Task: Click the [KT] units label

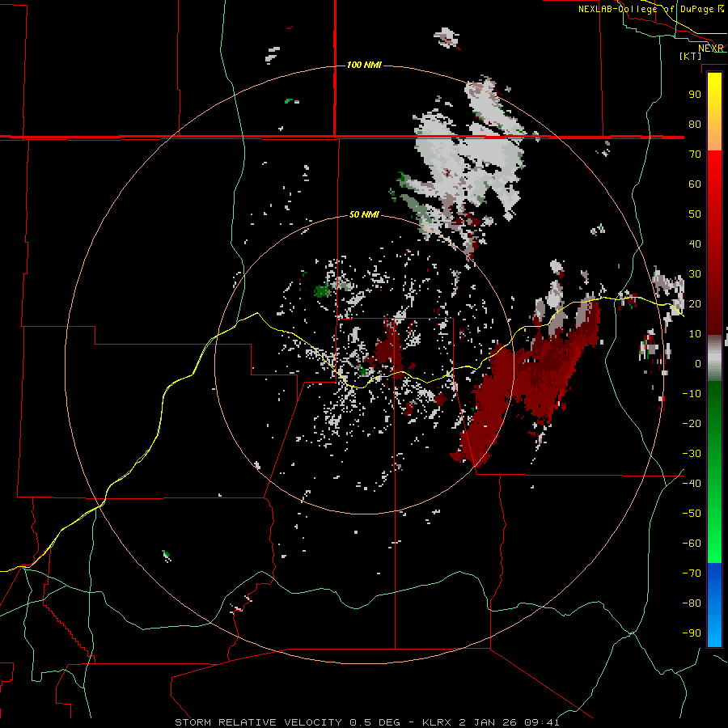Action: pyautogui.click(x=690, y=56)
